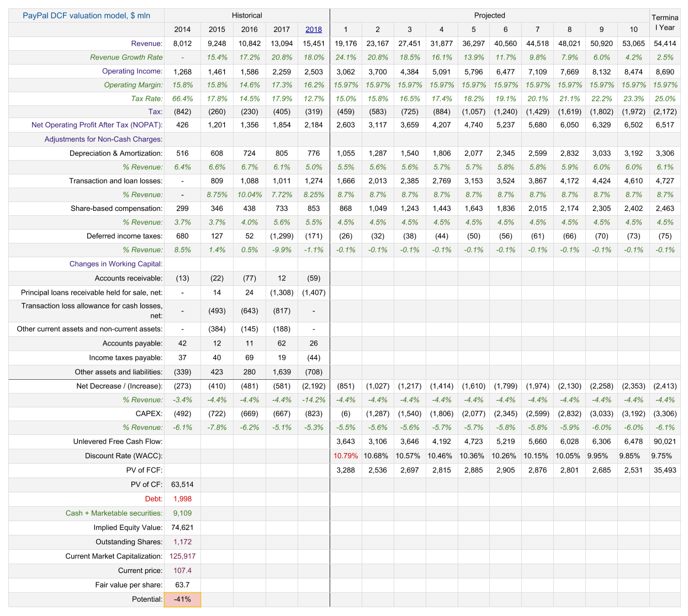Select the 2014 Revenue value 8,012
688x616 pixels.
[182, 44]
